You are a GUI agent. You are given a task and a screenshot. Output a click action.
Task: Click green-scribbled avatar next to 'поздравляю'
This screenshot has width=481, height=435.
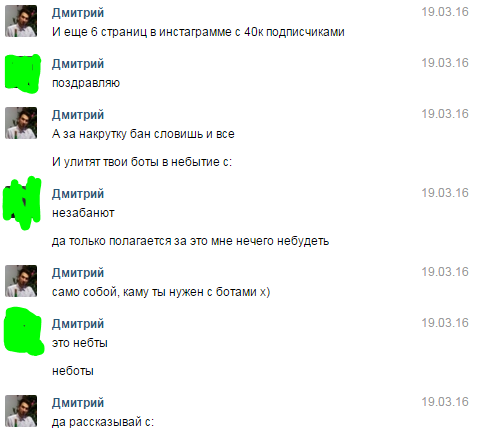tap(22, 73)
